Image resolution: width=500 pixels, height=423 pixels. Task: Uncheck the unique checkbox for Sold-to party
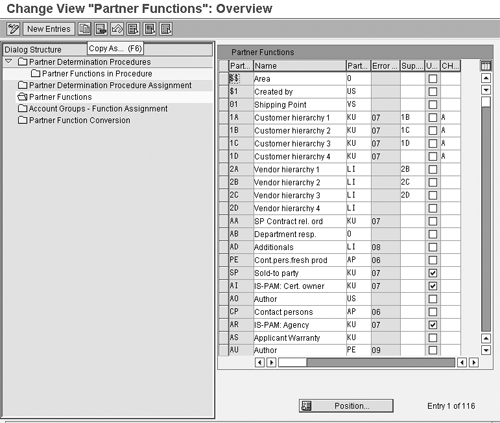[433, 273]
